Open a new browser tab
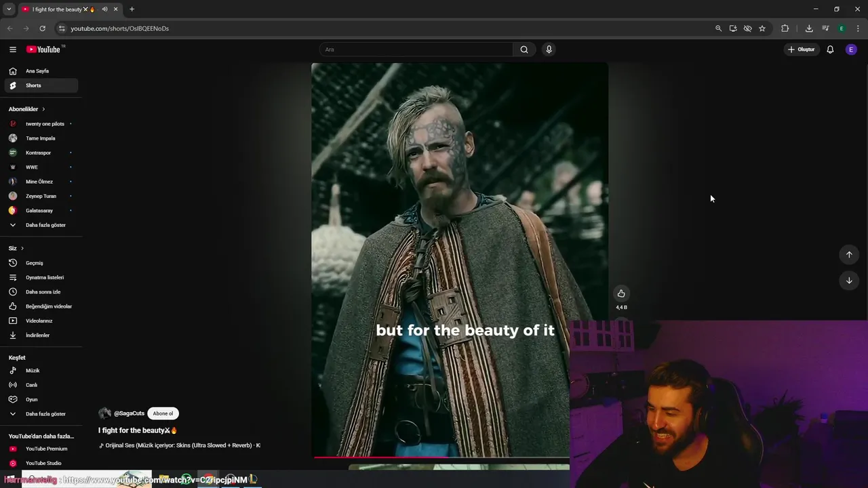 click(x=132, y=9)
